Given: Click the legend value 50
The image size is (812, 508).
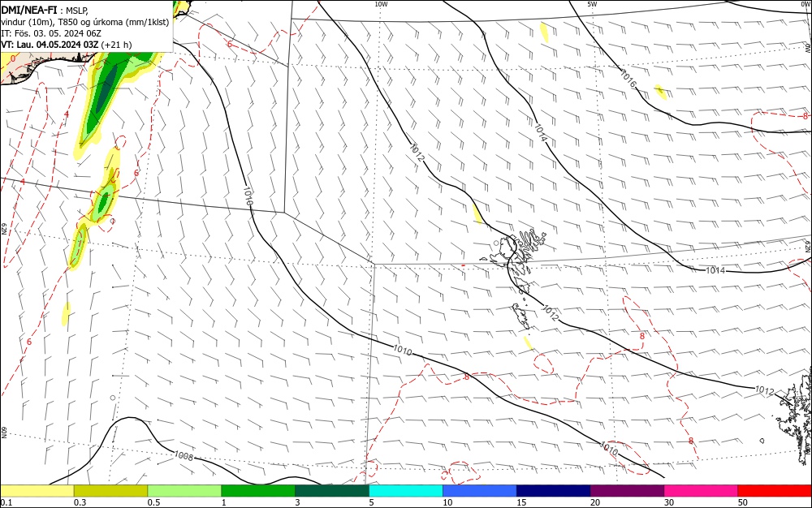Looking at the screenshot, I should (x=743, y=502).
